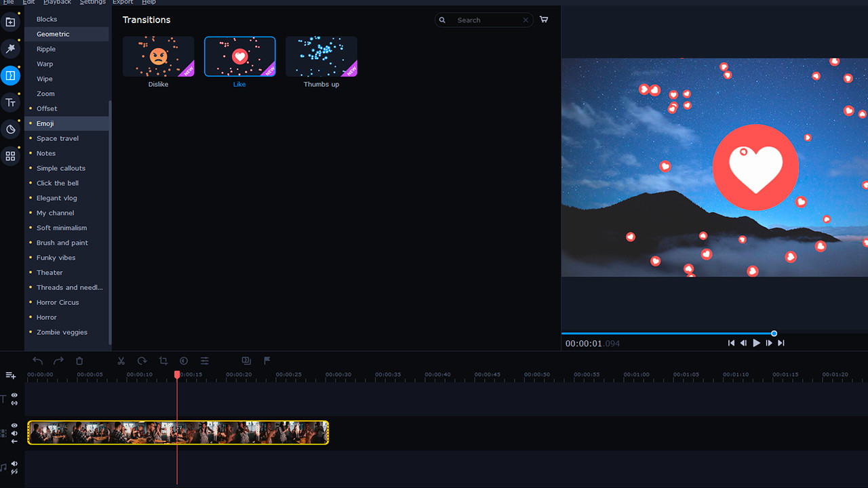Mute the music track
868x488 pixels.
(14, 465)
